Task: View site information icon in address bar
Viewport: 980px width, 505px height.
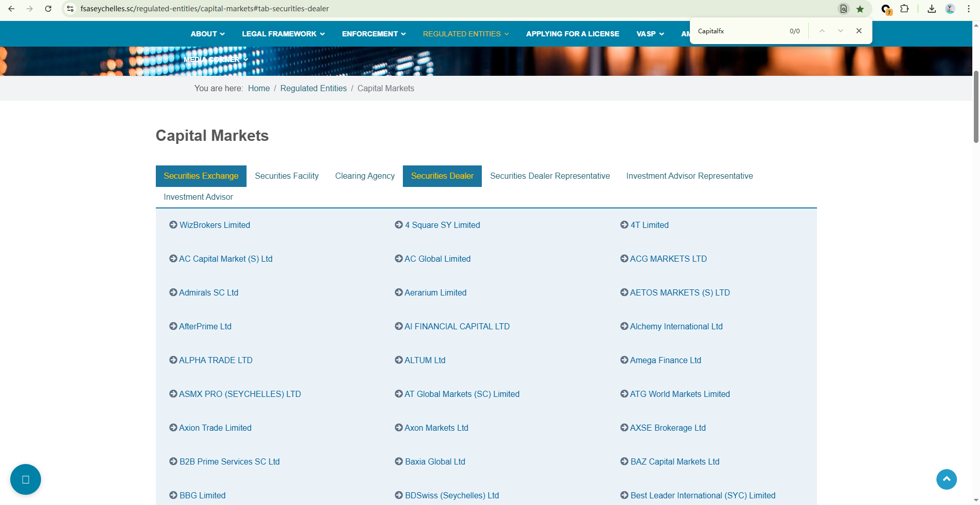Action: pos(71,9)
